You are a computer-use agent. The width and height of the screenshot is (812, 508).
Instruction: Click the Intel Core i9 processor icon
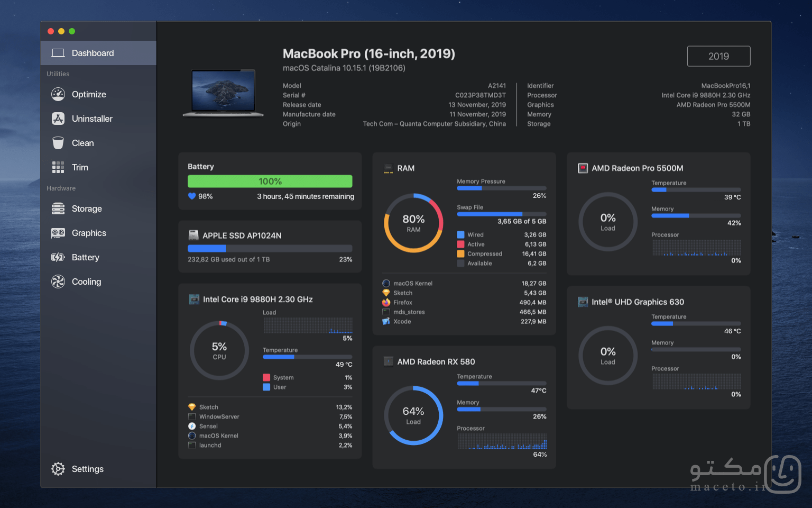pyautogui.click(x=194, y=300)
